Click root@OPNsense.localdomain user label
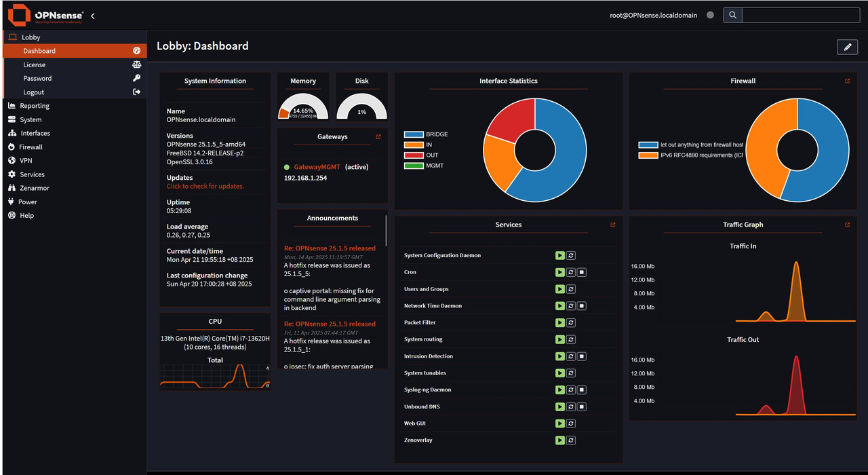868x475 pixels. point(653,15)
